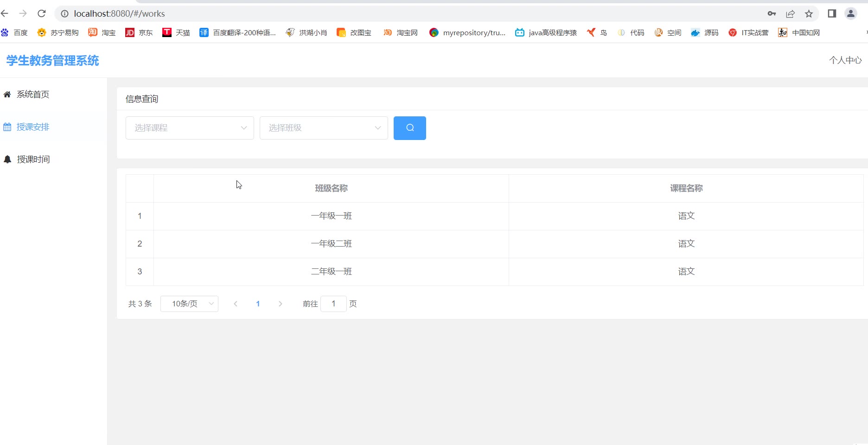Open the 鸟 bookmark
Image resolution: width=868 pixels, height=445 pixels.
click(x=597, y=32)
